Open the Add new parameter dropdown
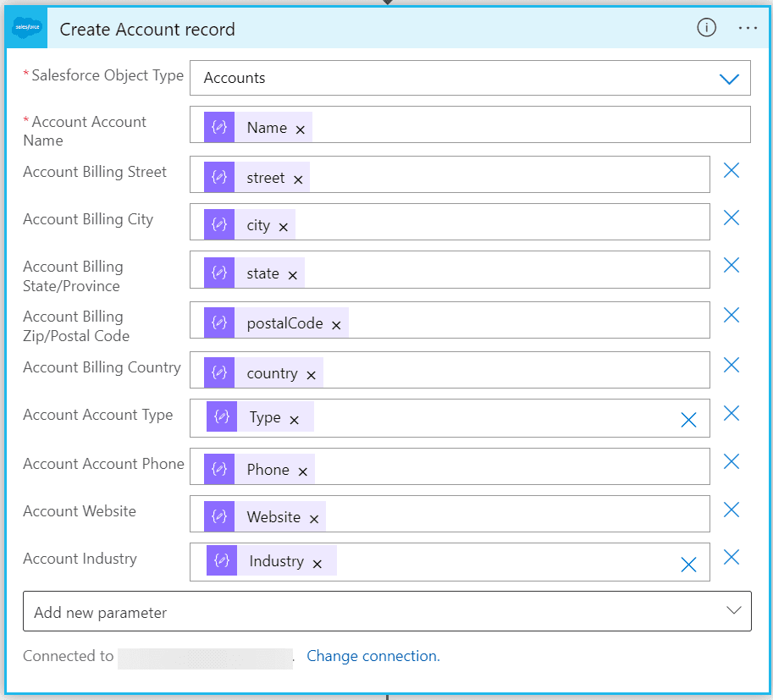The width and height of the screenshot is (773, 700). (x=387, y=611)
